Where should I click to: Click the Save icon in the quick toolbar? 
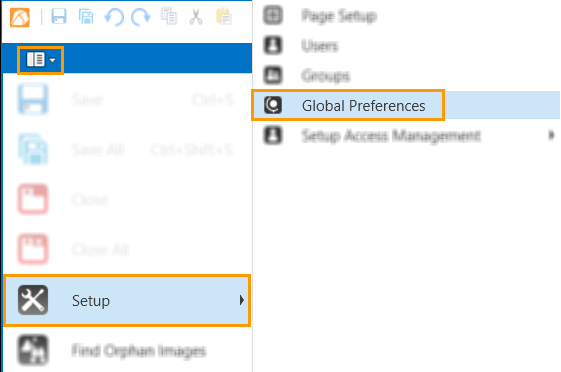(x=59, y=16)
